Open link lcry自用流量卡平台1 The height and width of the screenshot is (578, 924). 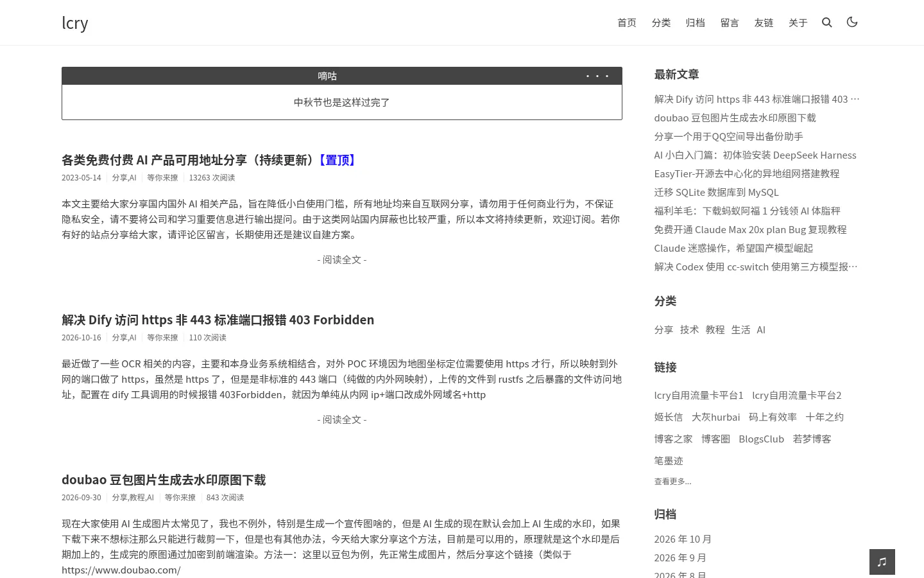(699, 396)
